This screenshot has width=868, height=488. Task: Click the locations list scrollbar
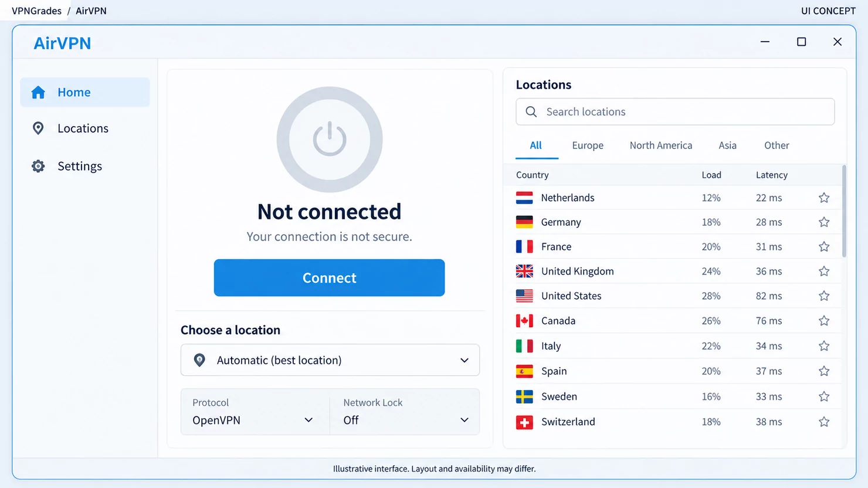pyautogui.click(x=844, y=211)
